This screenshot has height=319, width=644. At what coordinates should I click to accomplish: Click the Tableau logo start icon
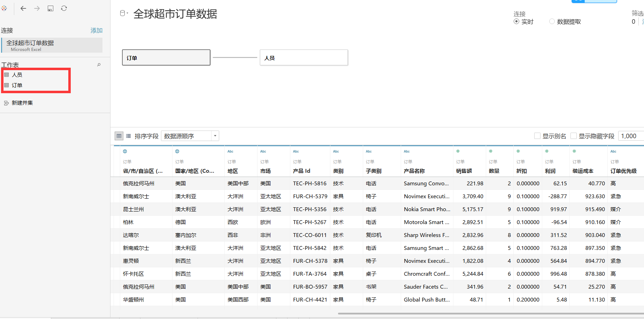click(4, 8)
